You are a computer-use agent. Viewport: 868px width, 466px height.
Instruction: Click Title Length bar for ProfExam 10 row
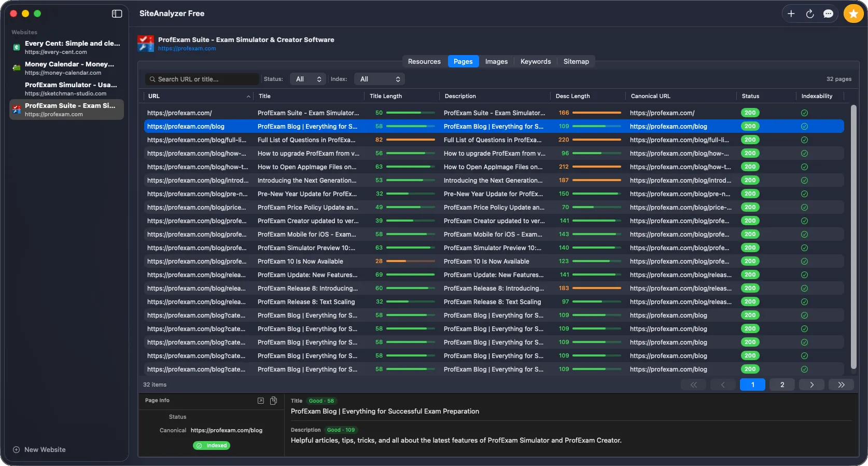tap(410, 261)
